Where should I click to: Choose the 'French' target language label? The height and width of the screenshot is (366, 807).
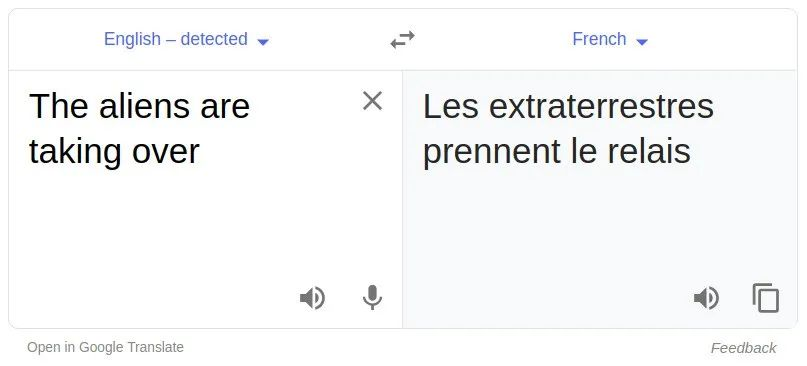tap(599, 39)
